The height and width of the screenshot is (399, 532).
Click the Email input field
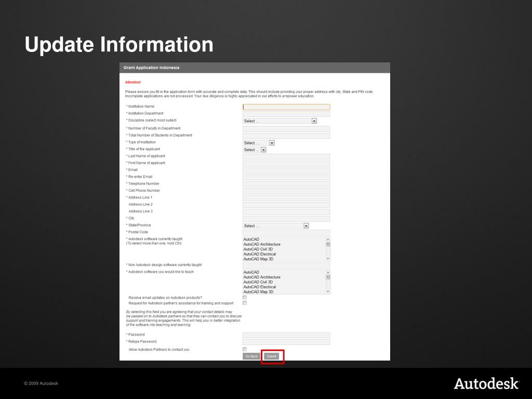(x=286, y=170)
